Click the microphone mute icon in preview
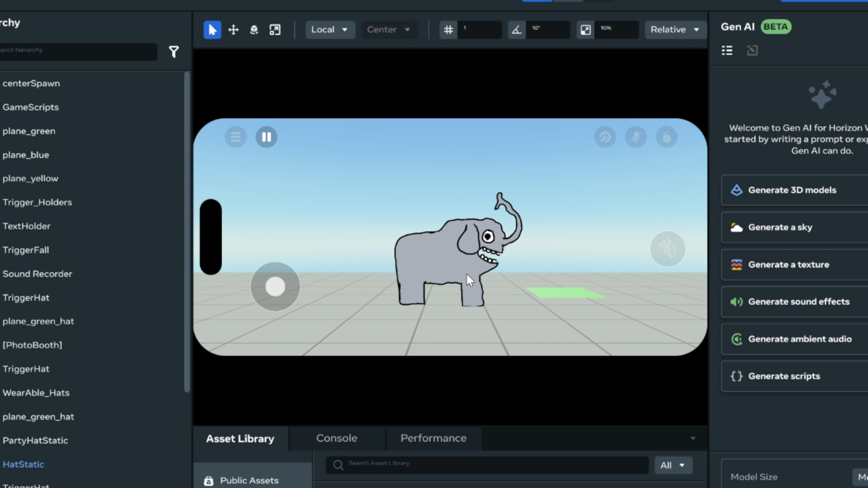The width and height of the screenshot is (868, 488). pyautogui.click(x=636, y=137)
